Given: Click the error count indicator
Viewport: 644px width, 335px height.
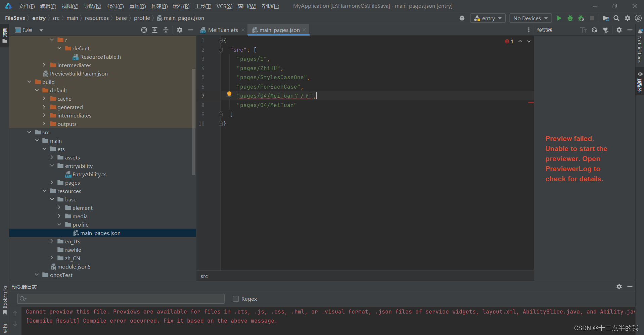Looking at the screenshot, I should [509, 41].
